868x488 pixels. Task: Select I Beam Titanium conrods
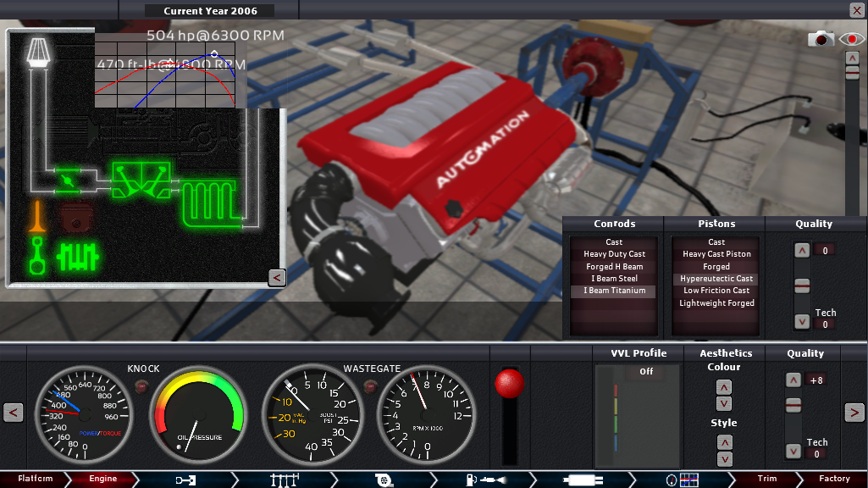click(614, 291)
